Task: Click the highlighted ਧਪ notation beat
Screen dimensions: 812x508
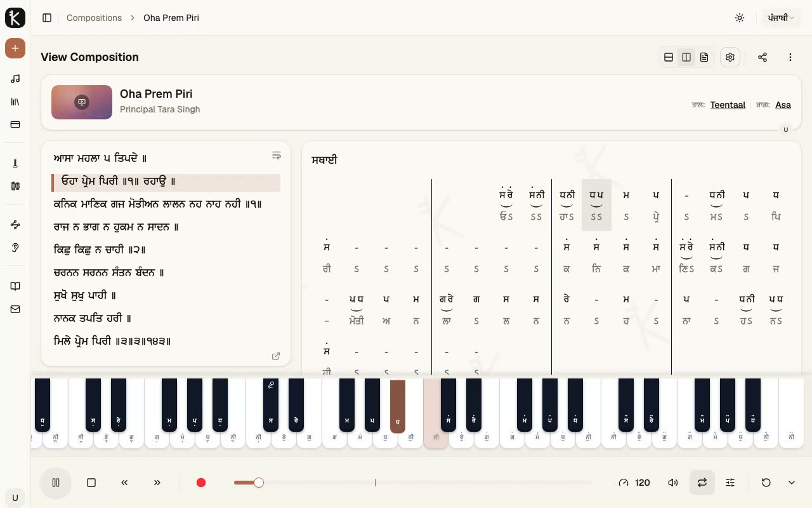Action: tap(596, 204)
